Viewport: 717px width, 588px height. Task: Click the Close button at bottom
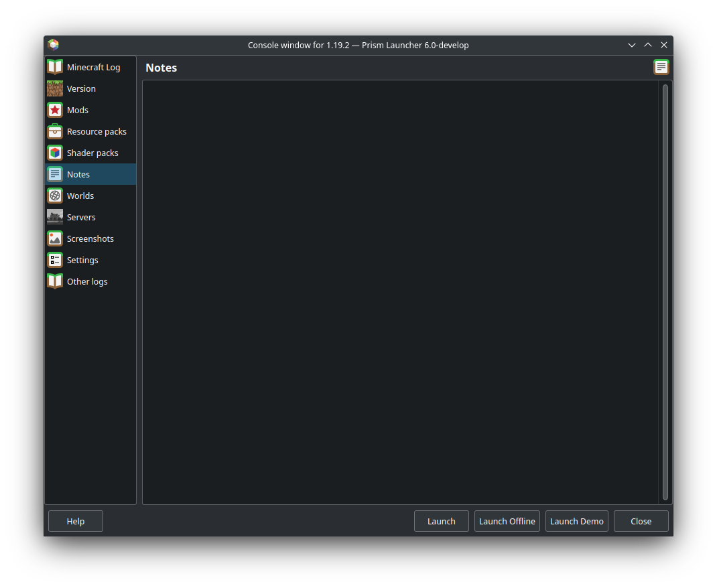tap(641, 521)
